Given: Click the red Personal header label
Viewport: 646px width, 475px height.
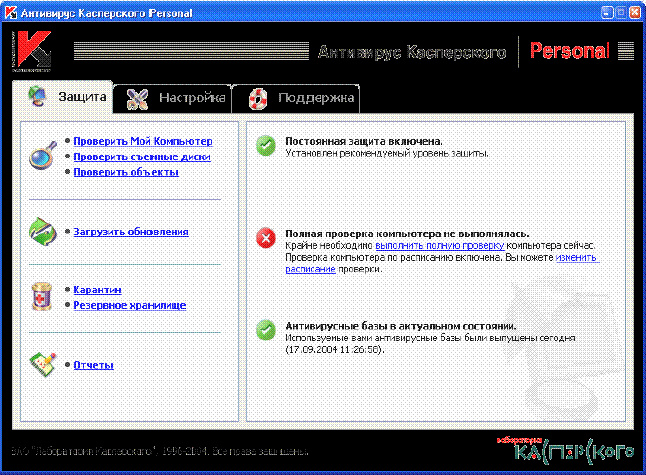Looking at the screenshot, I should click(x=570, y=51).
